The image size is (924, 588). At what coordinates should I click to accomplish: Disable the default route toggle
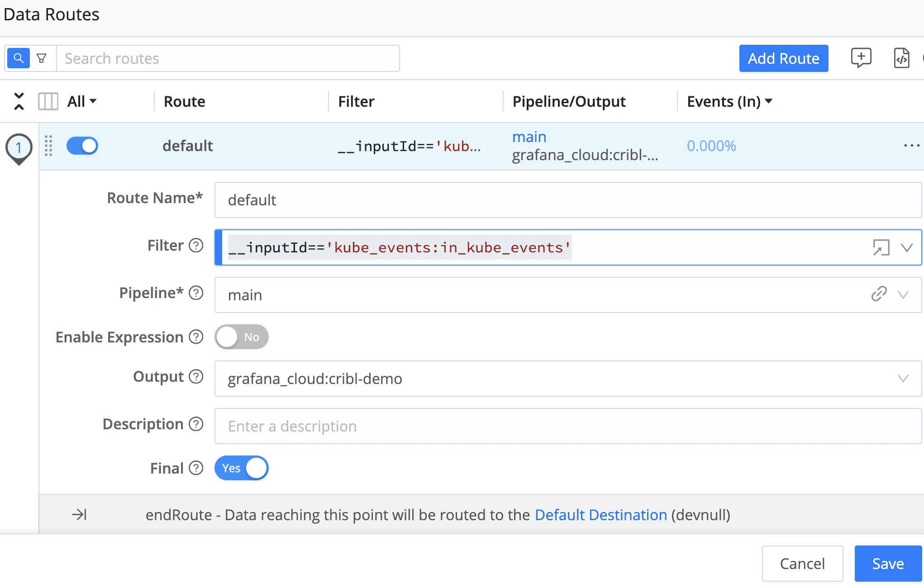pos(82,146)
